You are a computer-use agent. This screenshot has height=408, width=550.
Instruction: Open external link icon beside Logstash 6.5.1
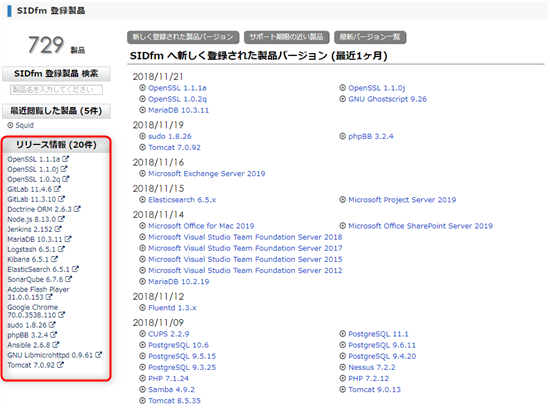click(61, 249)
